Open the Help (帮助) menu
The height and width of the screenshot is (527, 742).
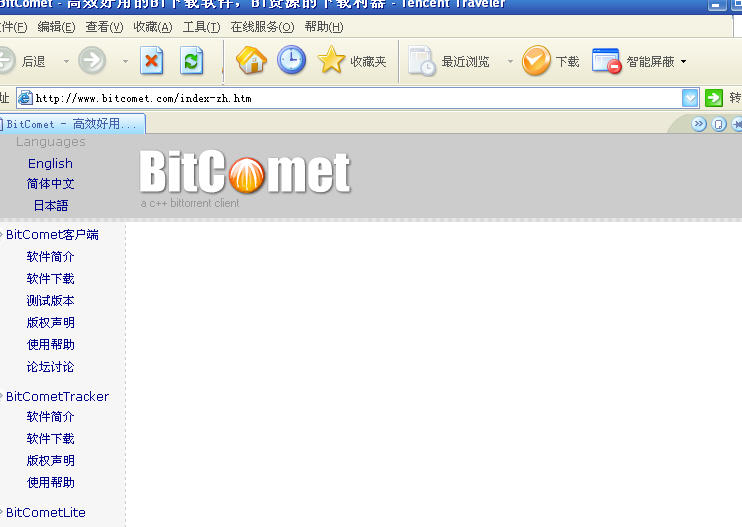(x=324, y=27)
